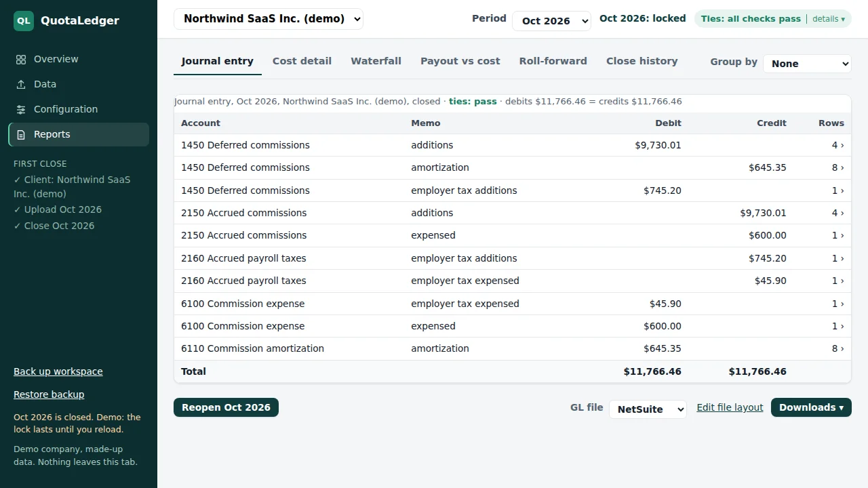Image resolution: width=868 pixels, height=488 pixels.
Task: Click the Reports document icon
Action: click(x=21, y=135)
